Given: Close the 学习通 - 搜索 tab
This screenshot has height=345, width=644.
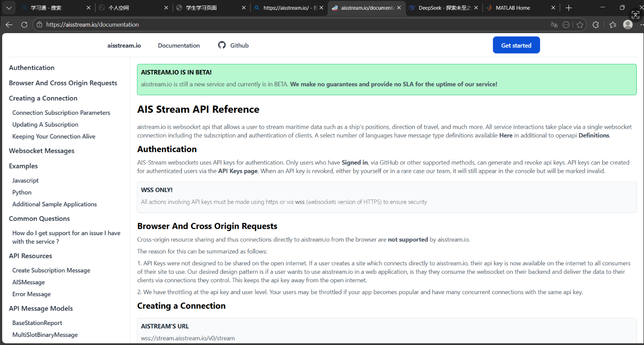Looking at the screenshot, I should (88, 8).
